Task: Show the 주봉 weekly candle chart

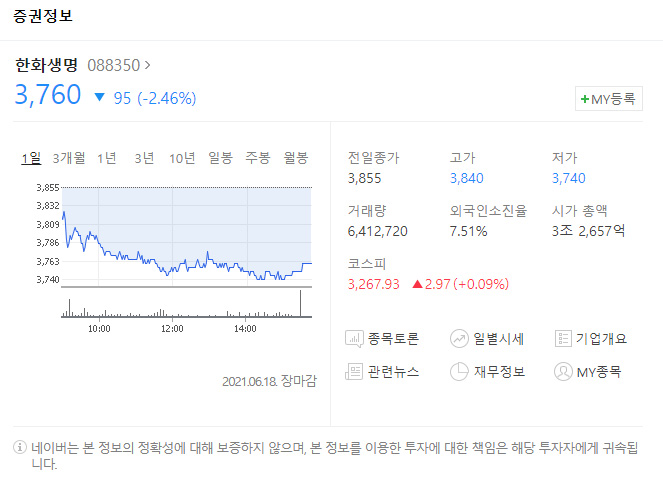Action: 258,158
